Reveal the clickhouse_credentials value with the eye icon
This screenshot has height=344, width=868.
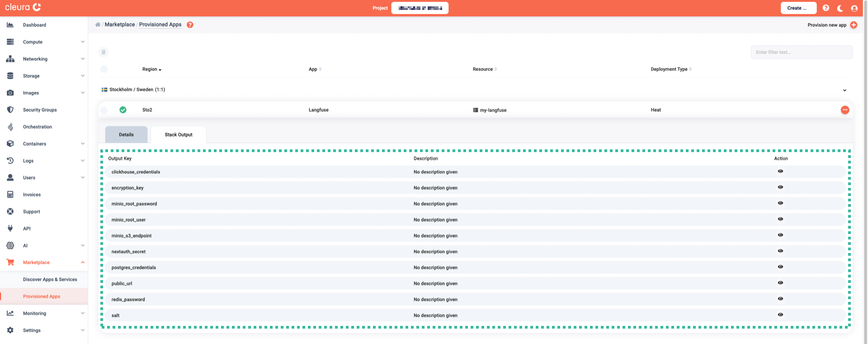780,172
